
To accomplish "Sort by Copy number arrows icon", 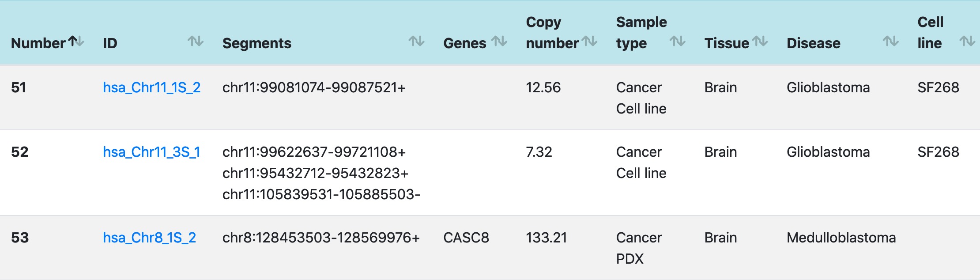I will click(x=589, y=42).
